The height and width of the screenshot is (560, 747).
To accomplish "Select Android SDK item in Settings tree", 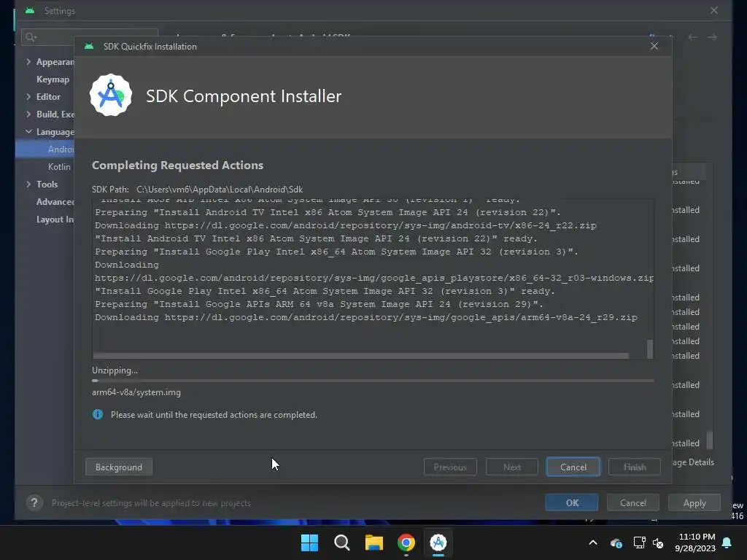I will click(x=44, y=149).
